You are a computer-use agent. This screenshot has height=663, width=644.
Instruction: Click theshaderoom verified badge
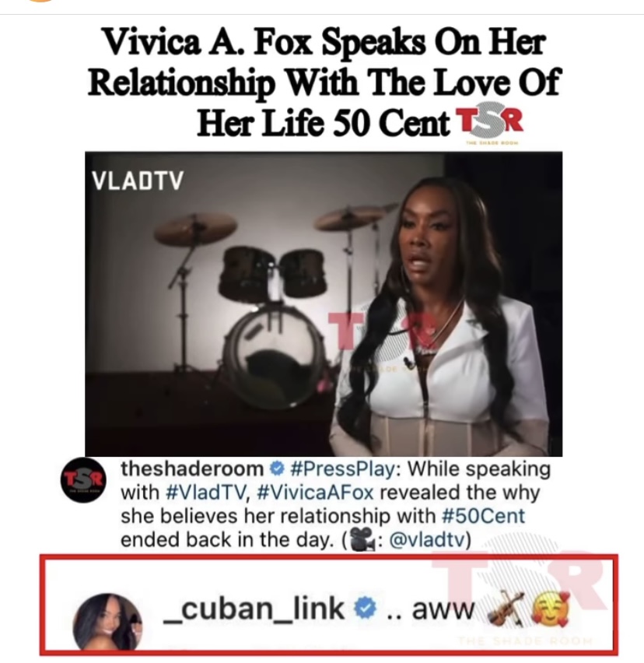pyautogui.click(x=277, y=469)
